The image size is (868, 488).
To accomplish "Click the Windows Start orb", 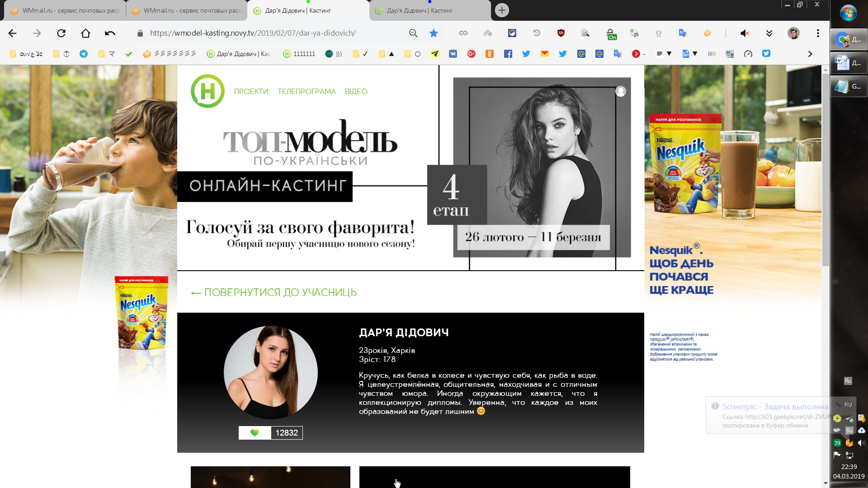I will (x=848, y=13).
